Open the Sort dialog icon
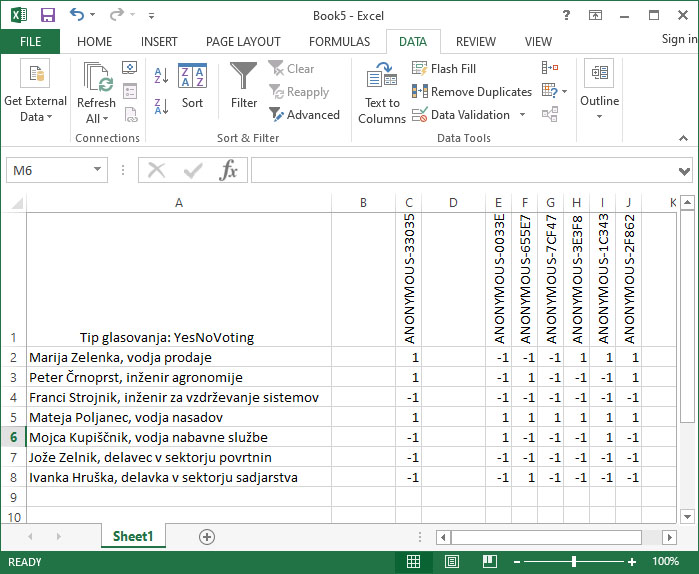The height and width of the screenshot is (574, 699). pyautogui.click(x=192, y=75)
